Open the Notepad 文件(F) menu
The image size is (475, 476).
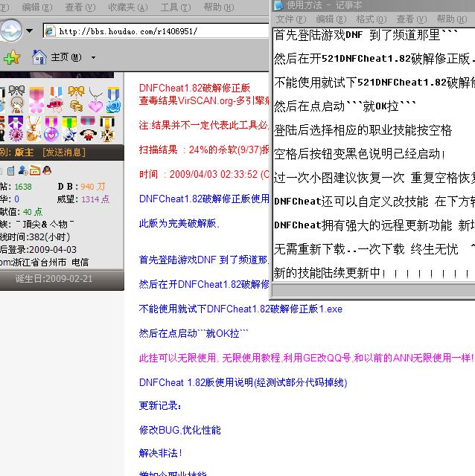(x=291, y=19)
